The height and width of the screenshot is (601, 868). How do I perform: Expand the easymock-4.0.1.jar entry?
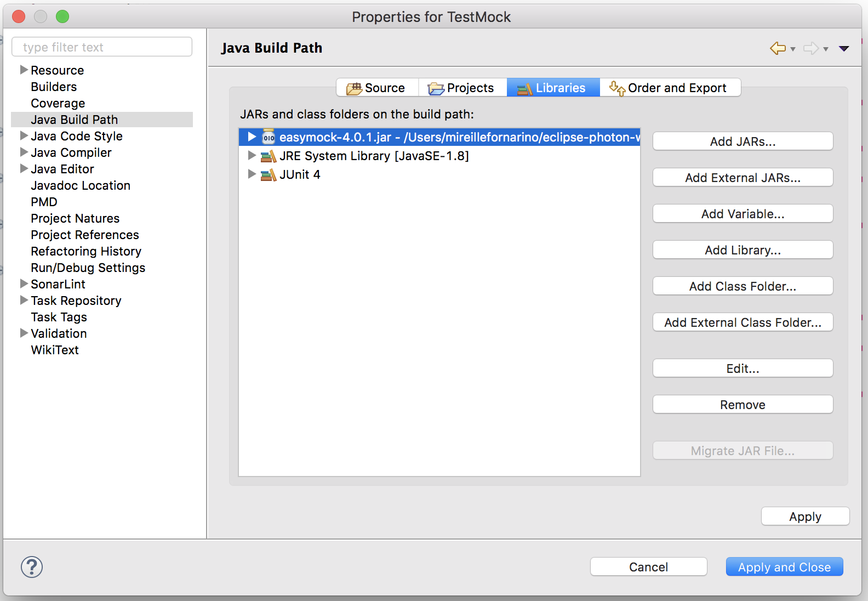click(252, 137)
